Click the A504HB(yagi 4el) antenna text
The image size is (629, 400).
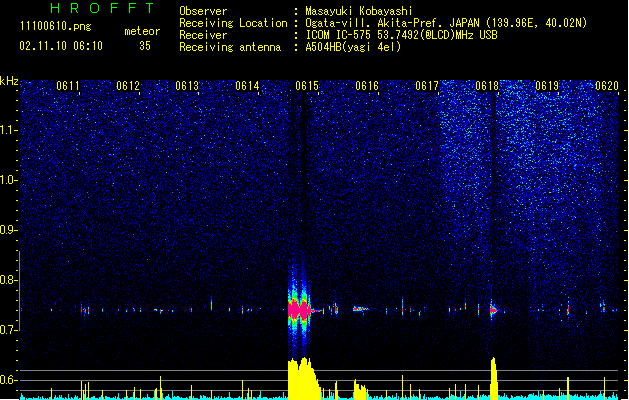[353, 47]
